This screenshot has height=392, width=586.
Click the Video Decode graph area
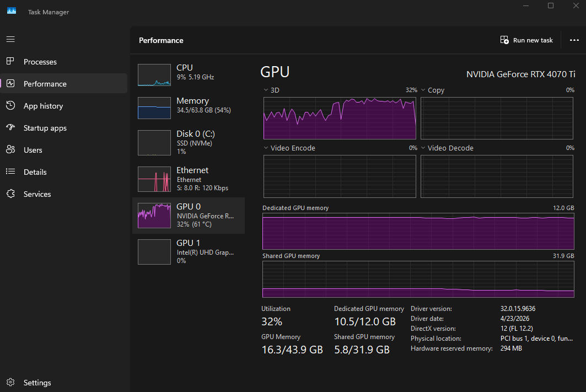tap(497, 176)
